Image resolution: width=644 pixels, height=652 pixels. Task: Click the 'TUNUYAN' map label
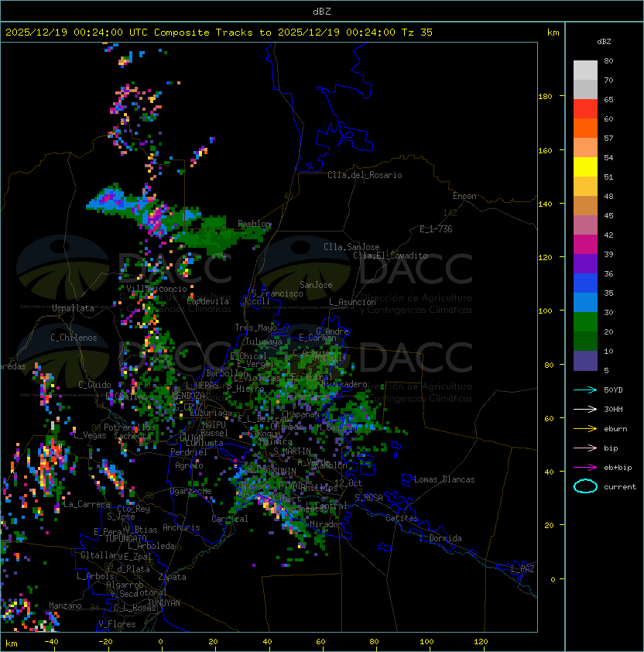click(164, 603)
